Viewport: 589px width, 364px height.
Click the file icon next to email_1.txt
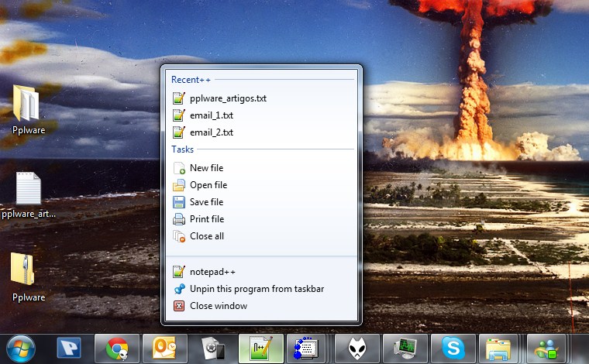[179, 115]
